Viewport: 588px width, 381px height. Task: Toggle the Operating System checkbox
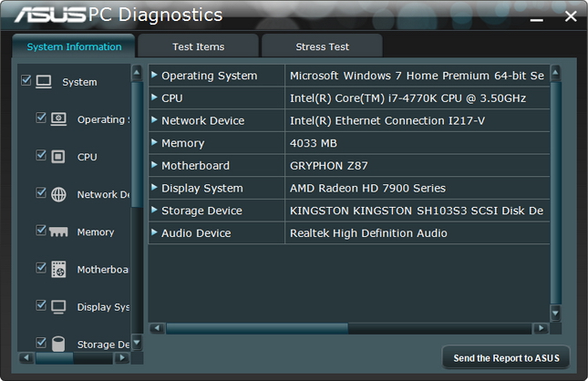point(41,117)
